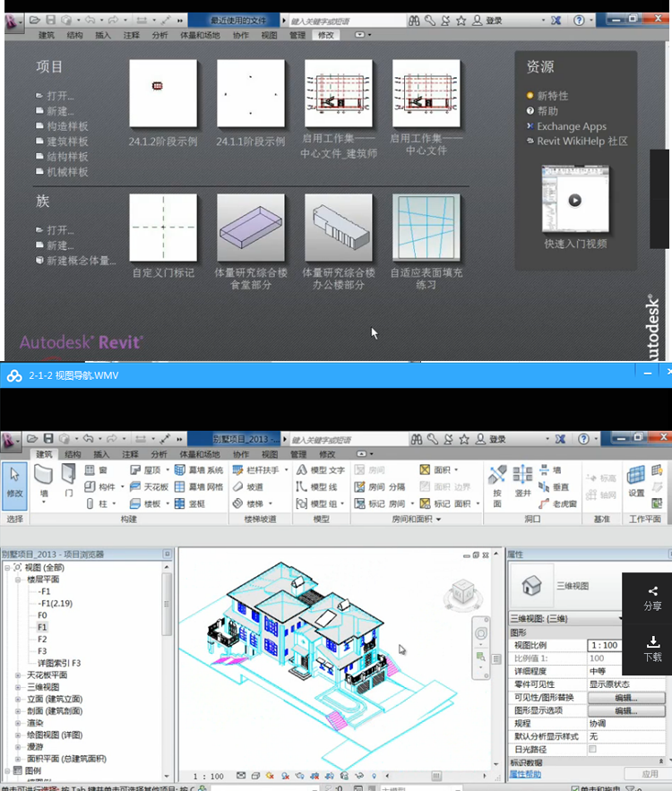This screenshot has height=791, width=672.
Task: Open help question-mark icon in top Revit window
Action: pos(579,21)
